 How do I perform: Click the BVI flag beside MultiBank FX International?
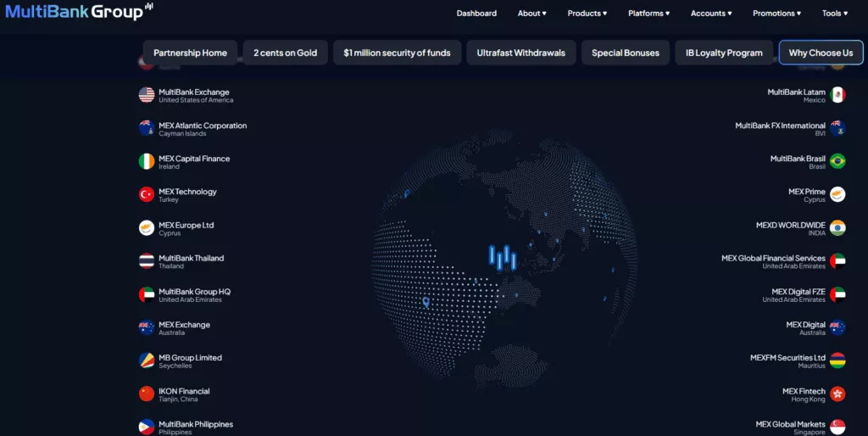(837, 128)
